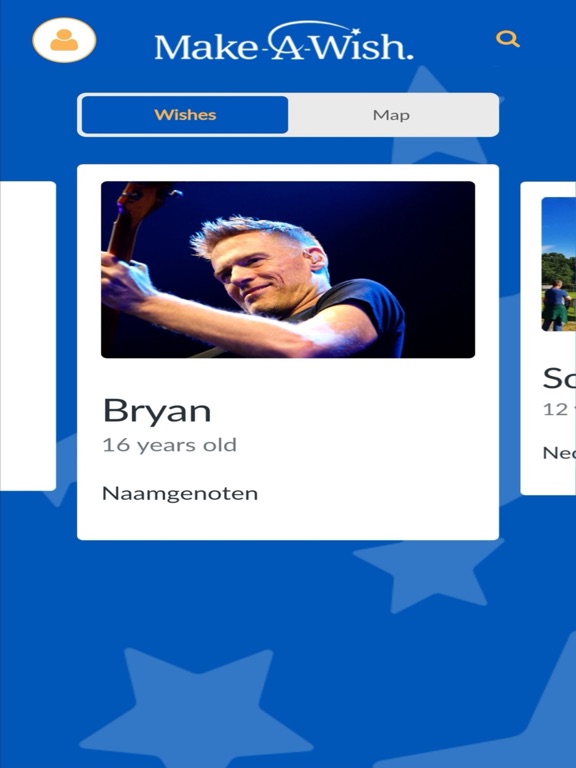This screenshot has height=768, width=576.
Task: Tap the large background star at bottom left
Action: pyautogui.click(x=198, y=708)
